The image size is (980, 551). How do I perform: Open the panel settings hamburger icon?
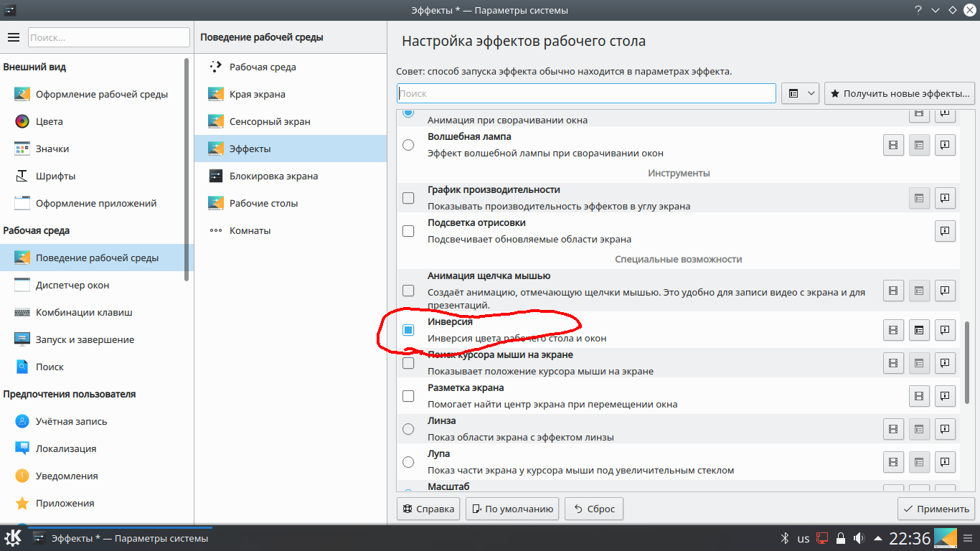click(969, 538)
